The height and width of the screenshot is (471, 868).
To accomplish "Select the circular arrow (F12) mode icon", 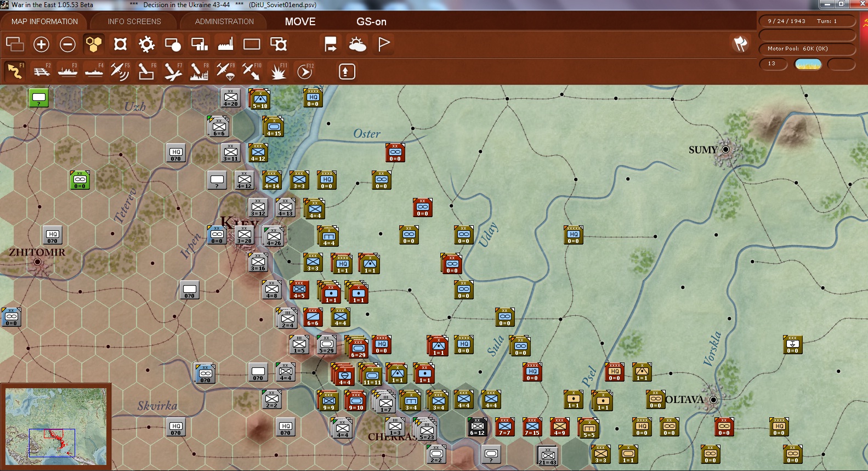I will click(305, 71).
